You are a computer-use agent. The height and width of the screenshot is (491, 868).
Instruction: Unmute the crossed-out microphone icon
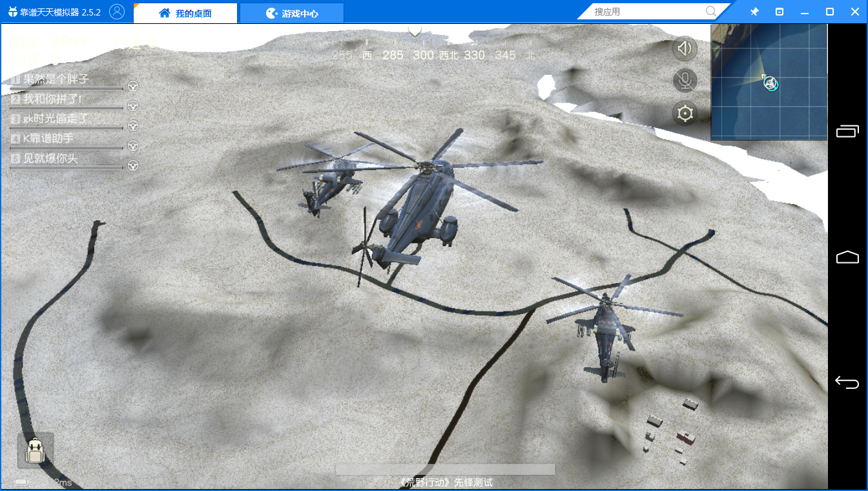(685, 81)
